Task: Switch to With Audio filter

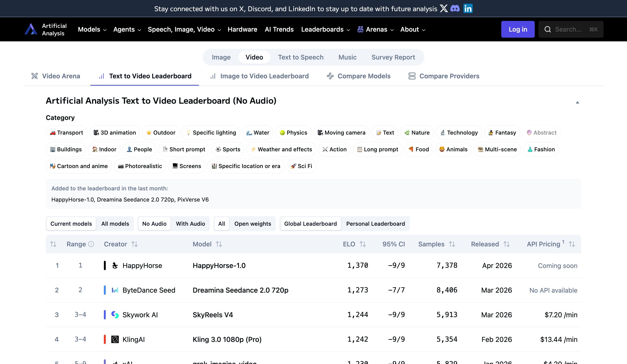Action: tap(190, 224)
